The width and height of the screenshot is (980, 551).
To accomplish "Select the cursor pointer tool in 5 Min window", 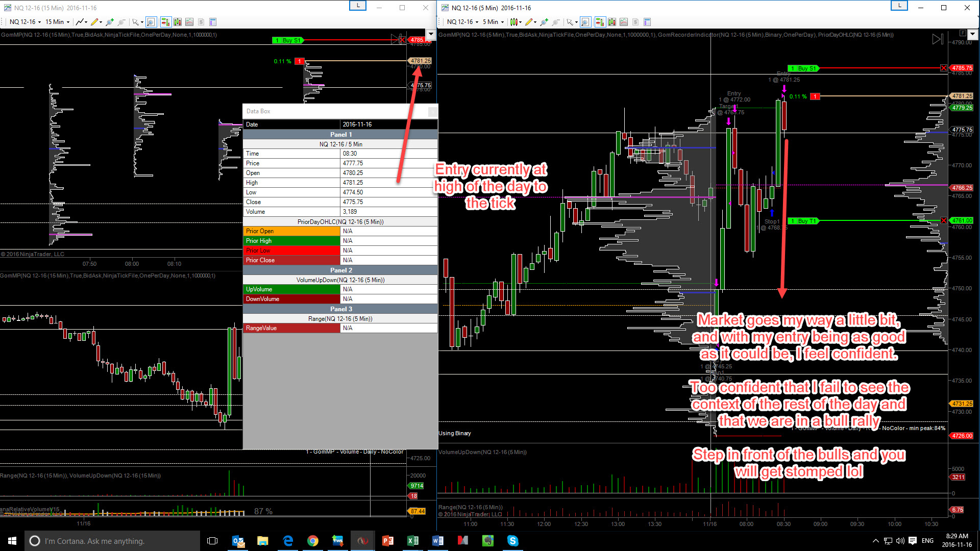I will point(570,22).
